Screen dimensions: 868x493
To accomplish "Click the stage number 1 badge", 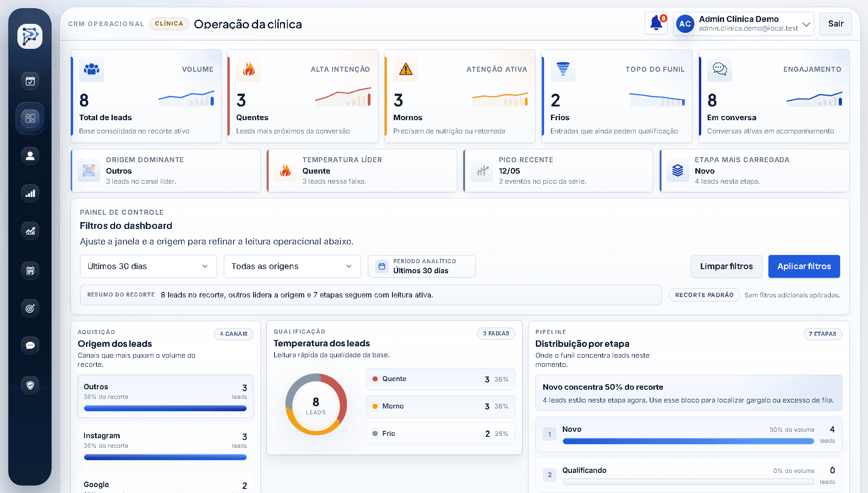I will coord(550,434).
